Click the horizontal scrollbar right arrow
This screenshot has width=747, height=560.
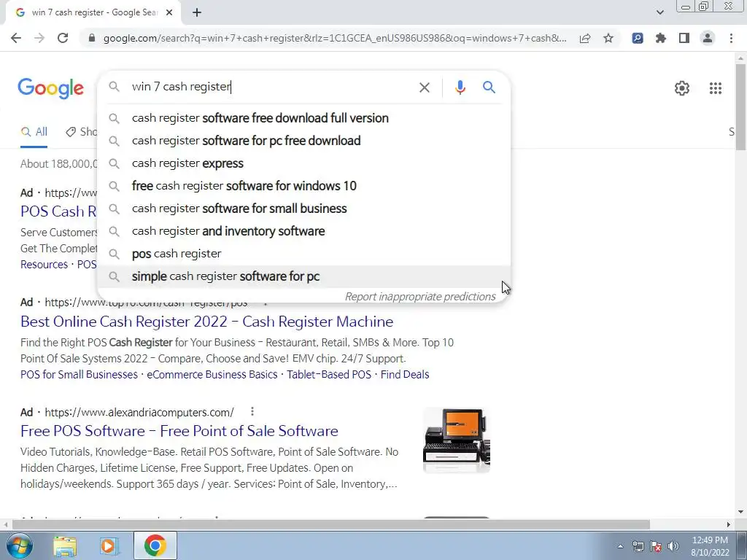point(729,524)
